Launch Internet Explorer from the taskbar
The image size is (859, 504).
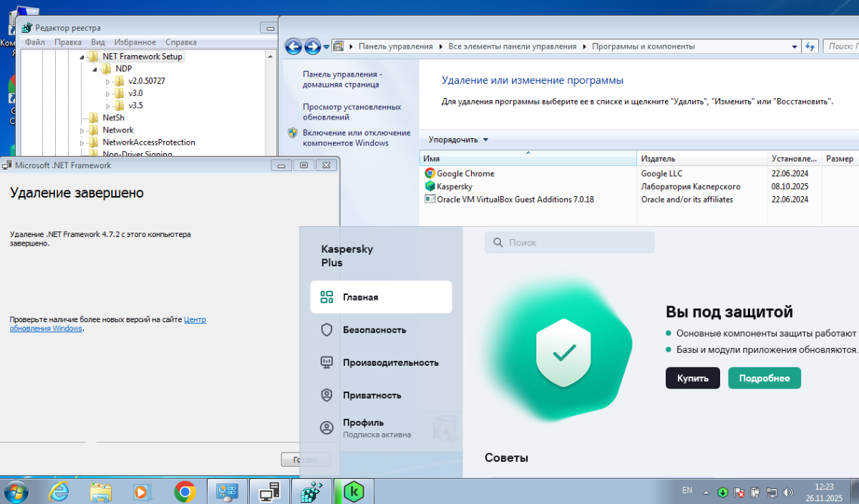click(59, 491)
